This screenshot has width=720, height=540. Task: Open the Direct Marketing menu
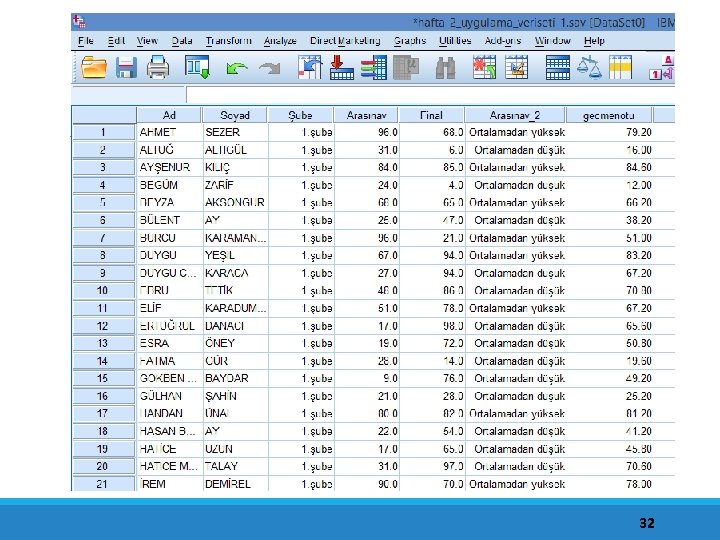click(x=345, y=41)
